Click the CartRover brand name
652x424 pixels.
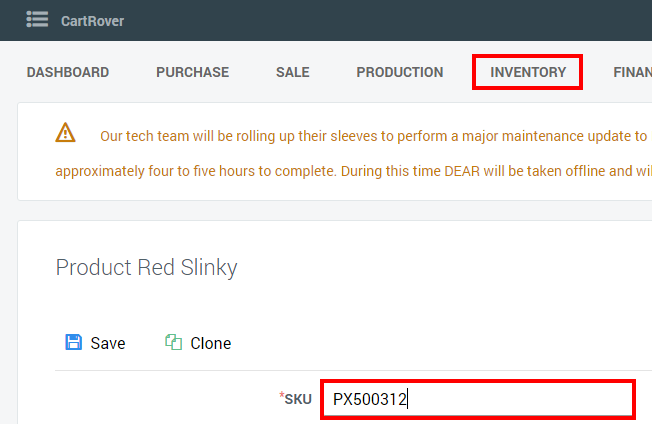pos(92,20)
